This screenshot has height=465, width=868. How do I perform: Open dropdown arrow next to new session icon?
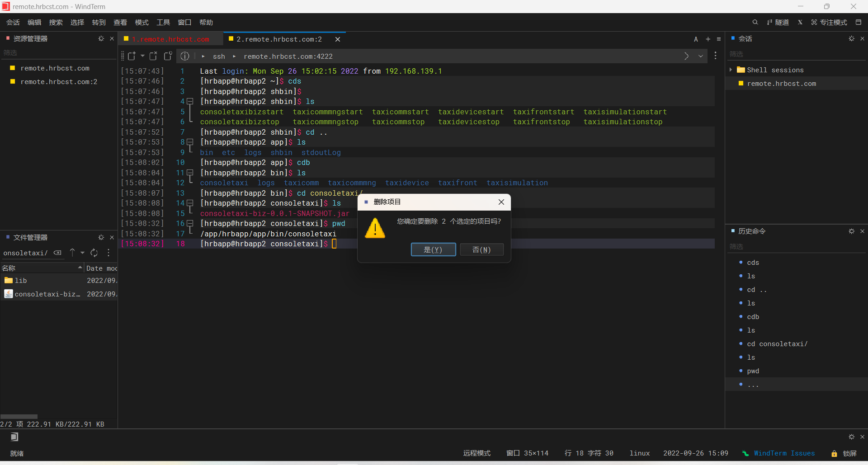pyautogui.click(x=142, y=56)
